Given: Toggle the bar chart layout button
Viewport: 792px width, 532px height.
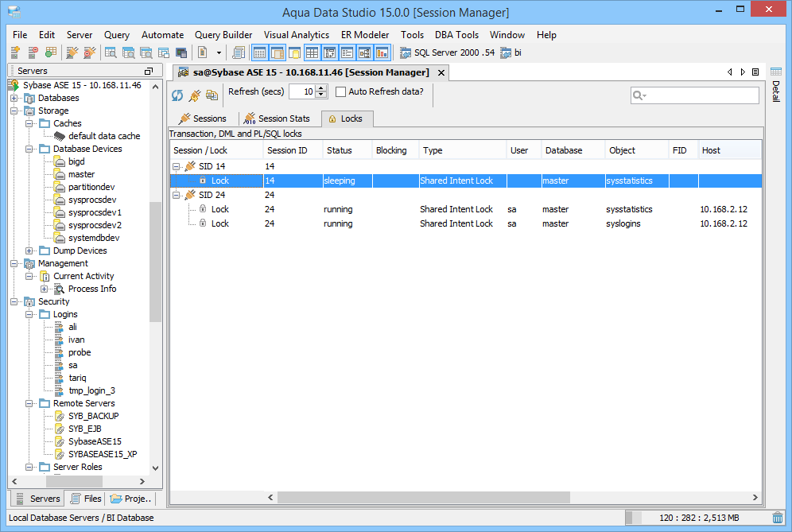Looking at the screenshot, I should click(x=382, y=52).
